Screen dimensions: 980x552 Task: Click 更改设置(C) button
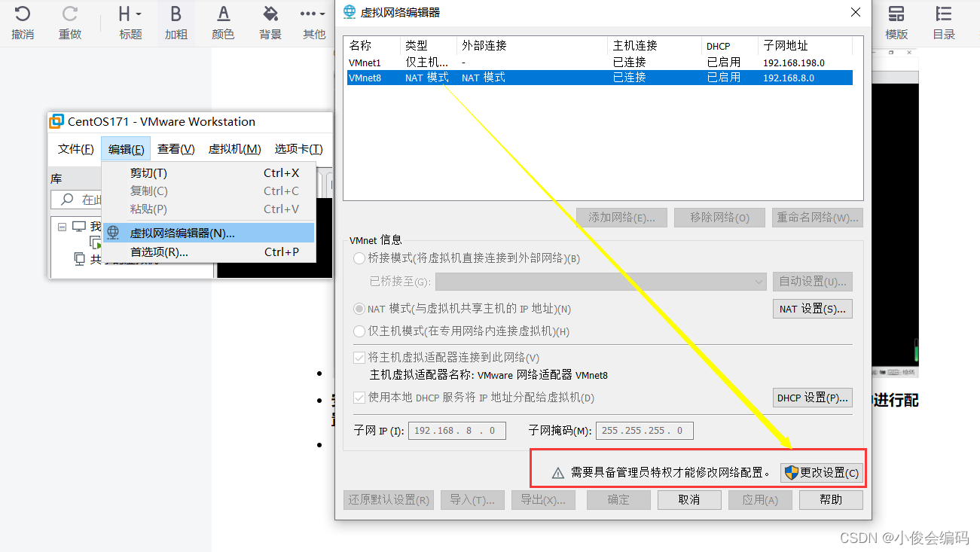821,473
